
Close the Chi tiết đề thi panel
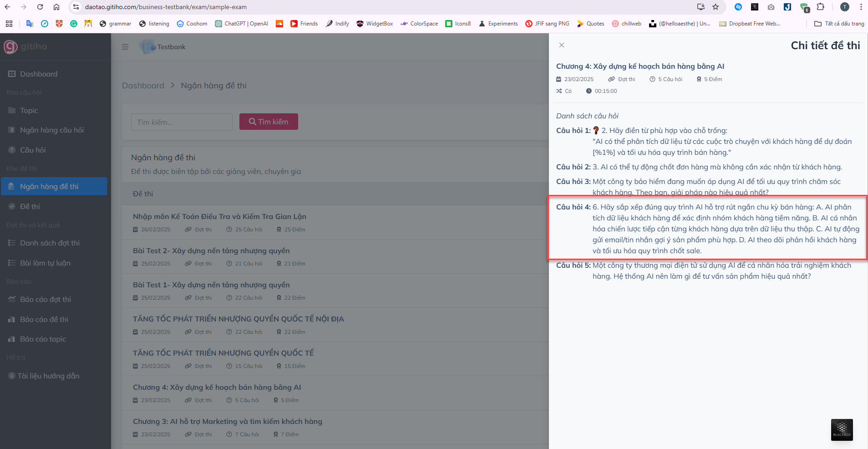[562, 45]
